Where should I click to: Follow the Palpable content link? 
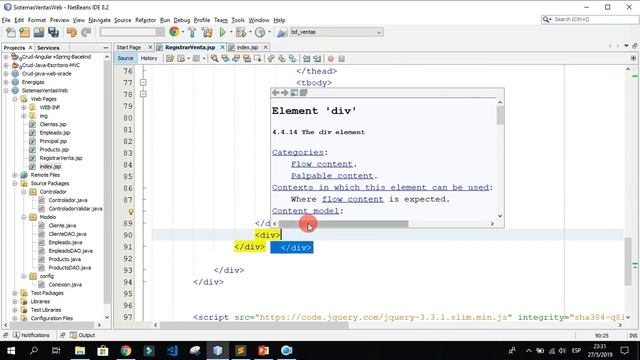(333, 176)
